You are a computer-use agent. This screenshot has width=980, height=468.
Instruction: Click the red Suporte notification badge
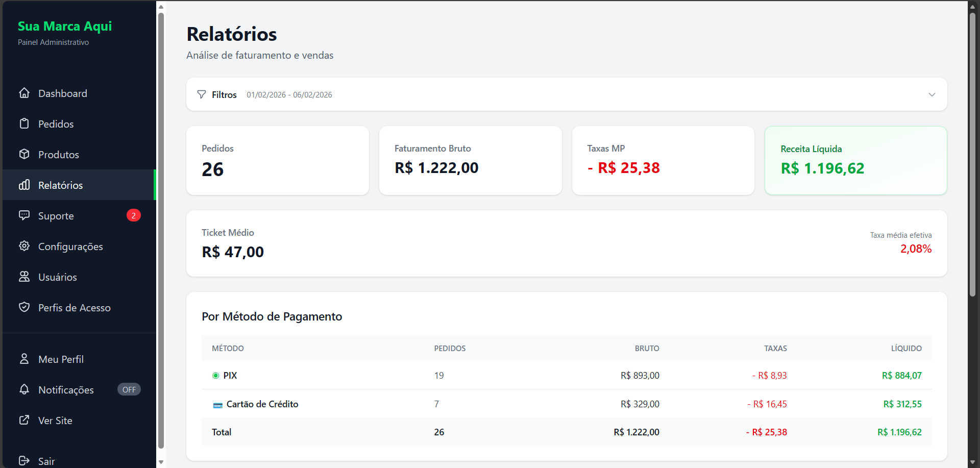(133, 215)
